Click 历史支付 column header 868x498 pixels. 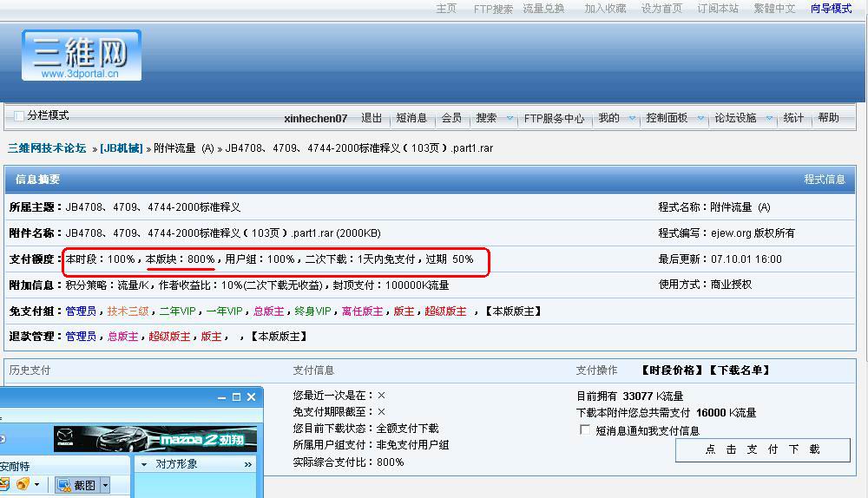(x=30, y=370)
